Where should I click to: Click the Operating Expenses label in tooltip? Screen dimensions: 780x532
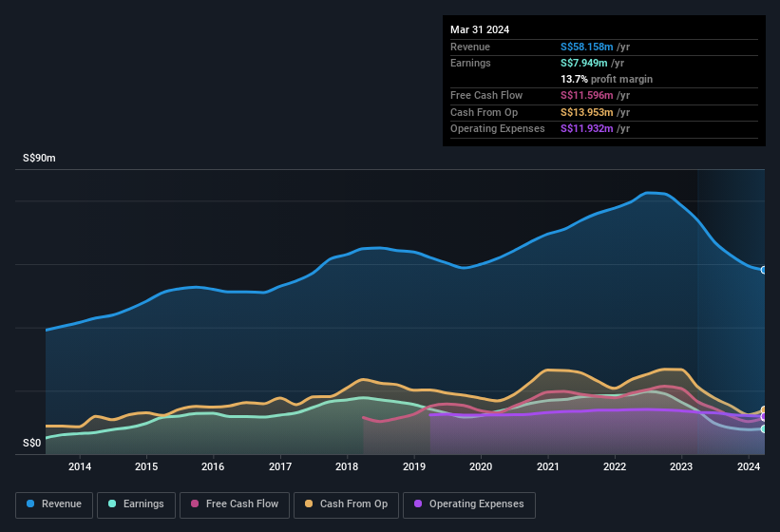click(498, 128)
